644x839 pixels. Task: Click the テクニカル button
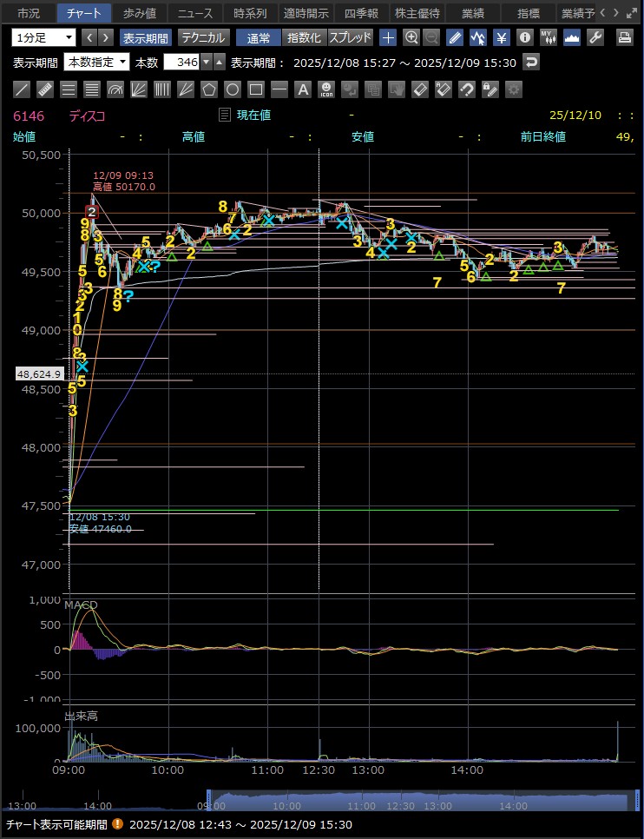(x=203, y=37)
